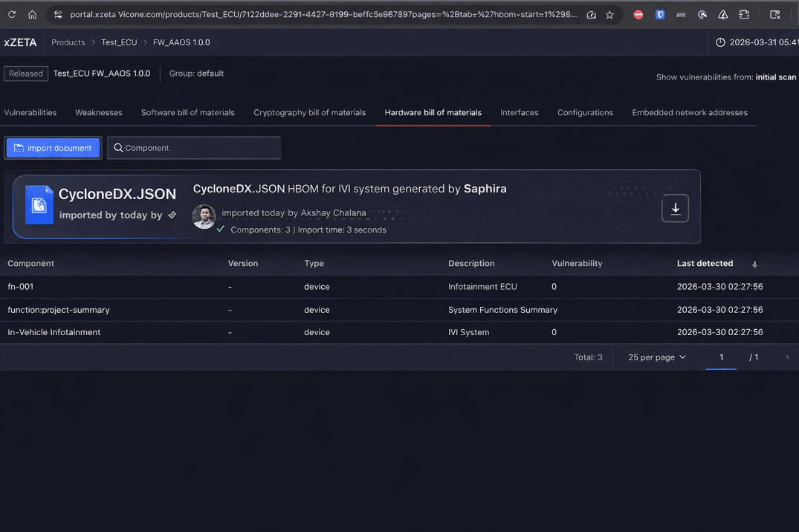Image resolution: width=799 pixels, height=532 pixels.
Task: Open the Software bill of materials tab
Action: tap(187, 113)
